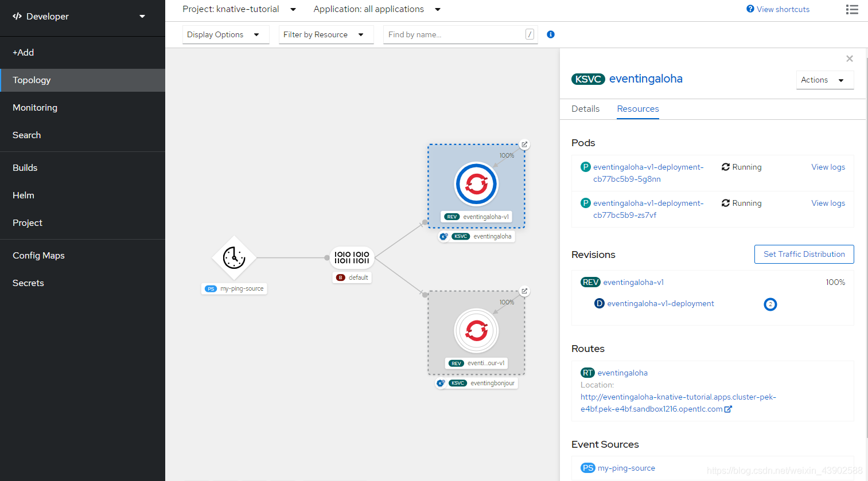The image size is (868, 481).
Task: Click PS badge in Event Sources section
Action: [x=588, y=468]
